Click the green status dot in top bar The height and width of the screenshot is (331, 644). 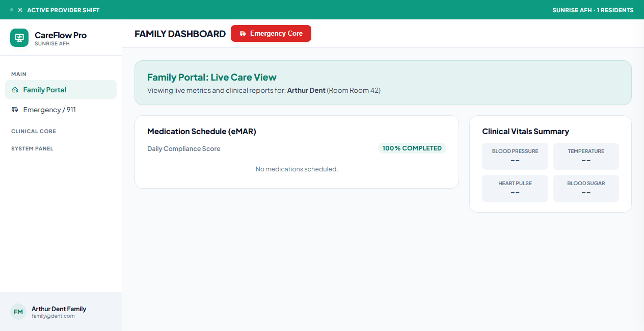click(x=12, y=10)
